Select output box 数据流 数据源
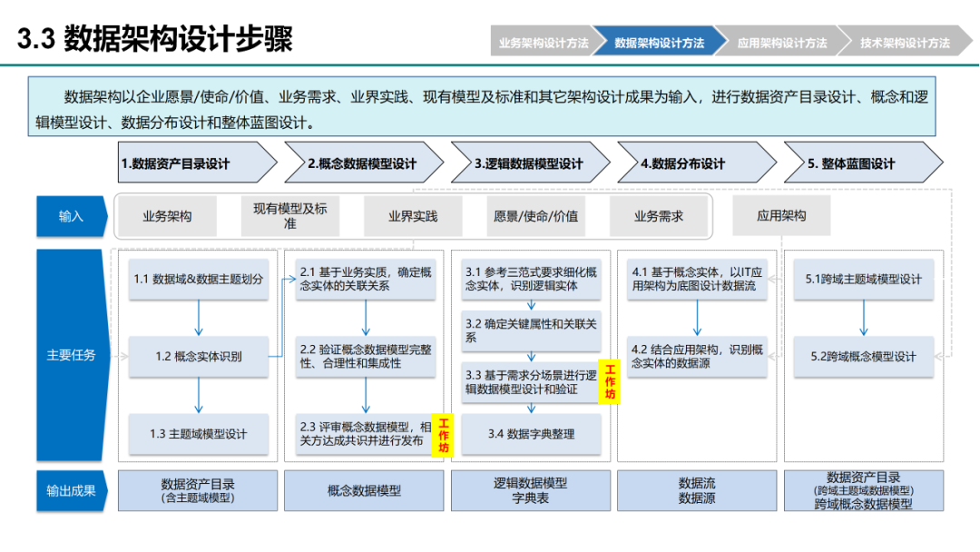 (697, 491)
